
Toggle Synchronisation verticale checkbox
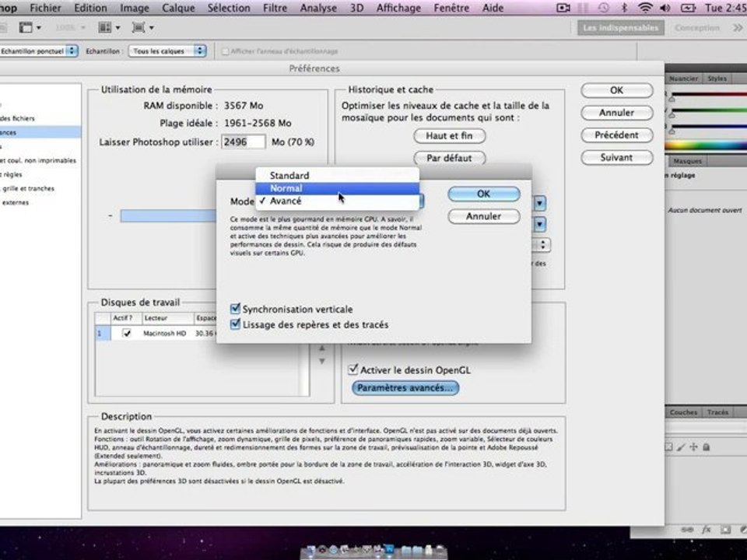235,309
